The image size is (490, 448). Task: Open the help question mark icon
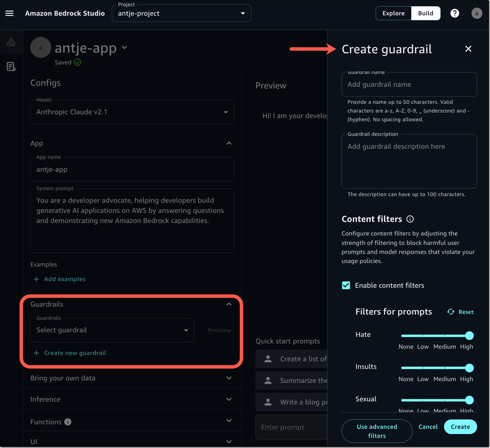[x=454, y=13]
